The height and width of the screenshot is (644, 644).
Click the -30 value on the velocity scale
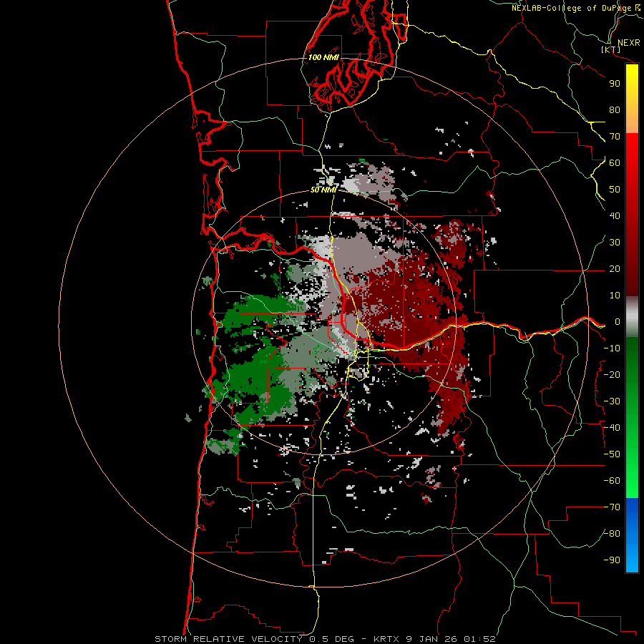[x=612, y=401]
